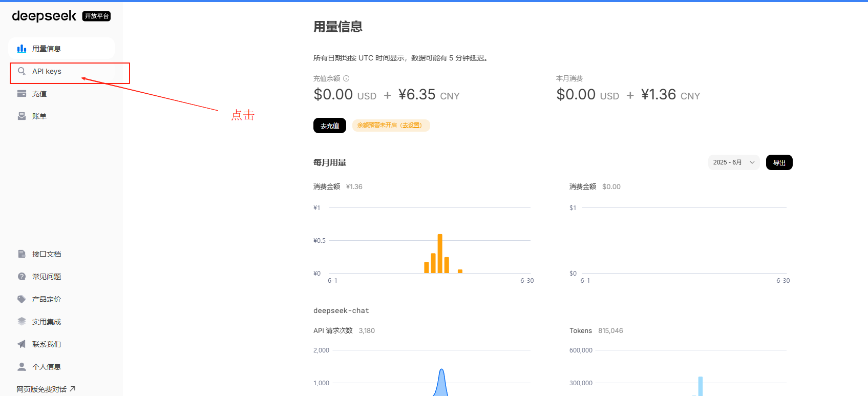Click the tallest orange bar in the CNY chart
868x396 pixels.
(440, 254)
